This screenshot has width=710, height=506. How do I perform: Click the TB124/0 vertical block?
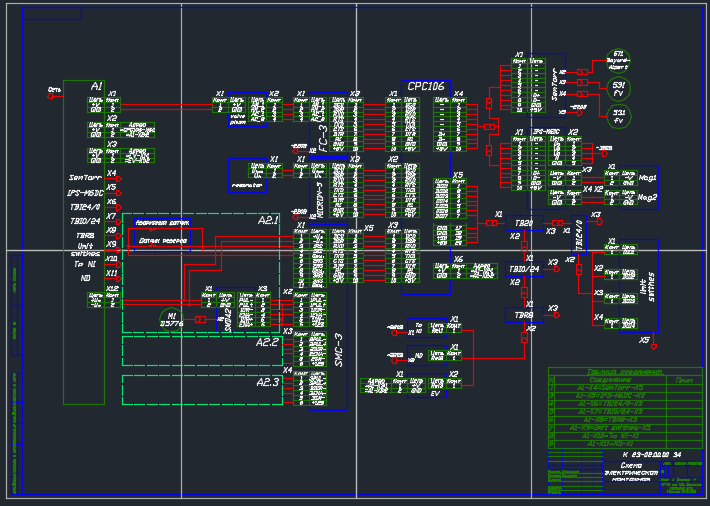(579, 235)
